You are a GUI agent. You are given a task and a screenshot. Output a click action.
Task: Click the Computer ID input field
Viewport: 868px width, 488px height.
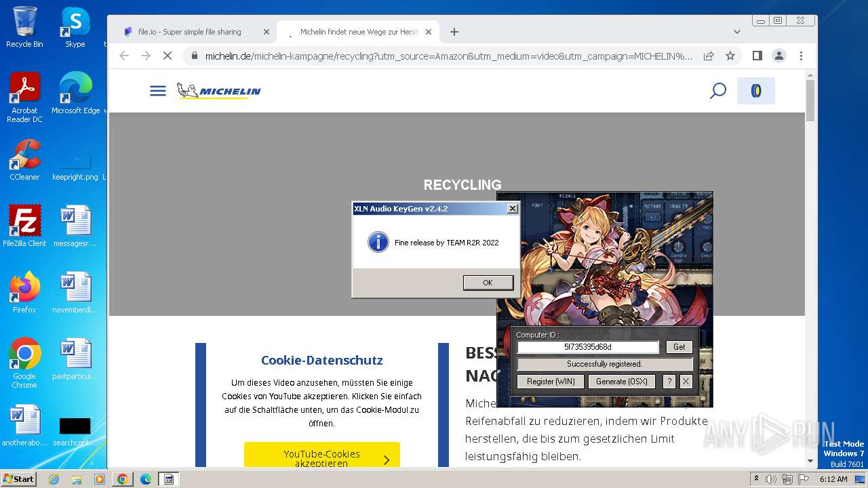coord(588,347)
